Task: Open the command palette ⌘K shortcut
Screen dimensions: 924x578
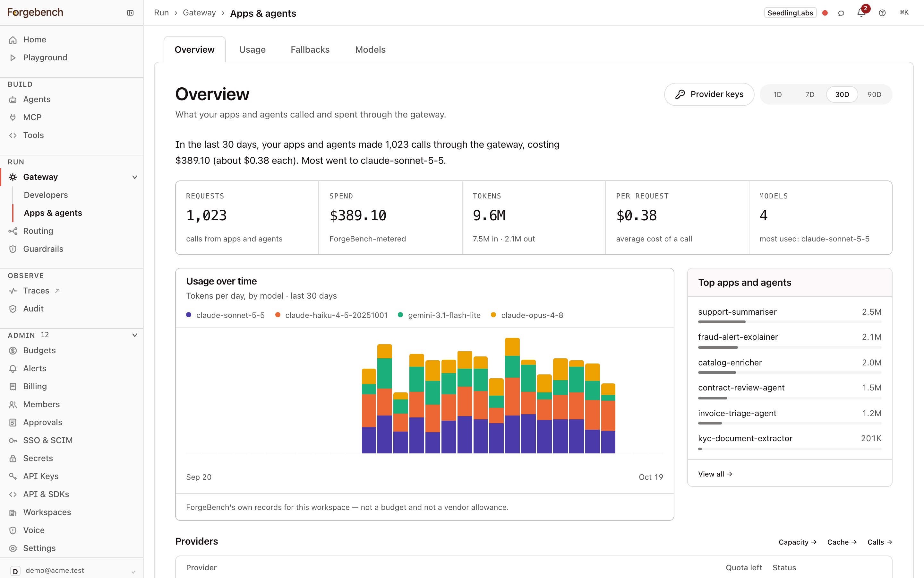Action: pos(904,13)
